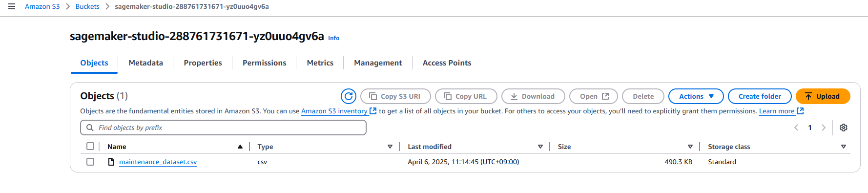Check the maintenance_dataset.csv row checkbox
This screenshot has height=193, width=868.
click(90, 162)
